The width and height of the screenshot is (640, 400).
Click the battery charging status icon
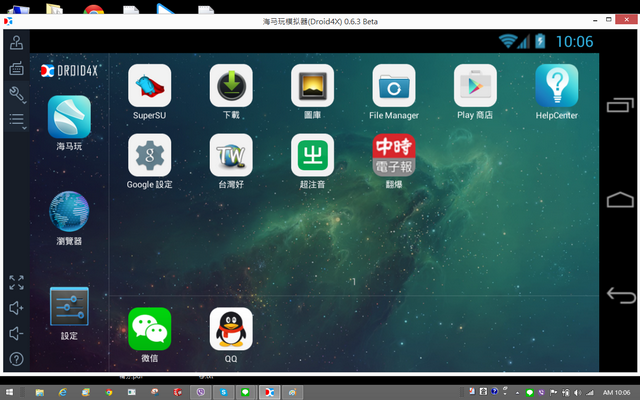click(x=540, y=41)
